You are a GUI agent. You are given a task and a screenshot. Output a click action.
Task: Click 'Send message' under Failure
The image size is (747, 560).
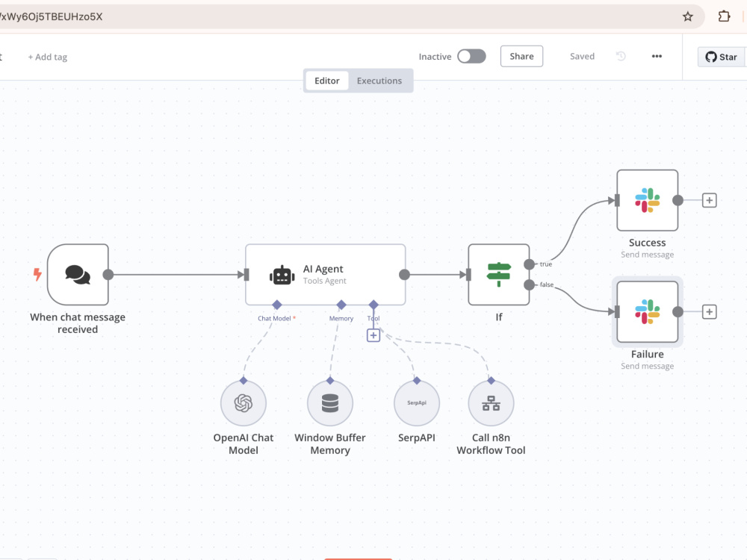click(647, 366)
